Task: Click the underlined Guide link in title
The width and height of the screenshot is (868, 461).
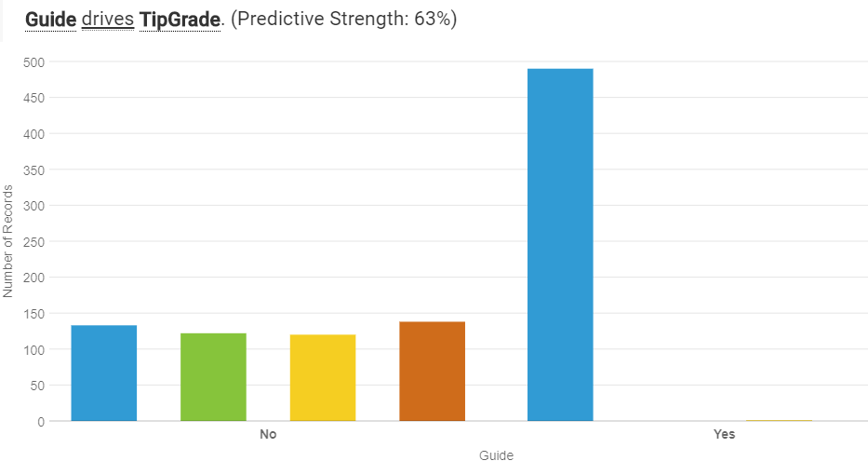Action: click(x=50, y=19)
